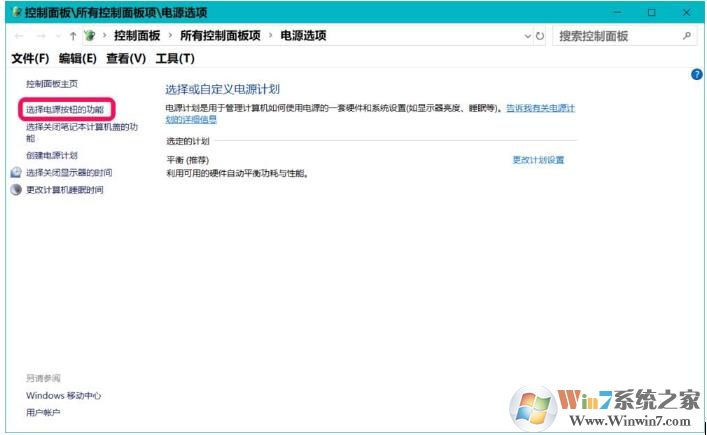Maximize the Power Options window
This screenshot has height=435, width=707.
[x=652, y=12]
